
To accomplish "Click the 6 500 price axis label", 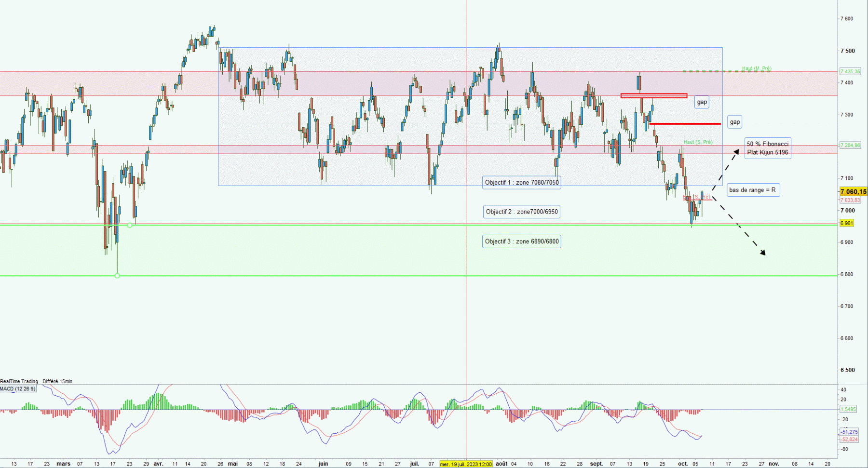I will click(847, 370).
